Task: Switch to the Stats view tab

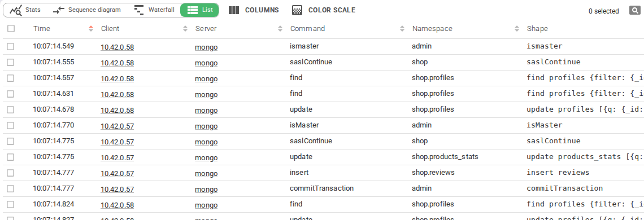Action: click(25, 10)
